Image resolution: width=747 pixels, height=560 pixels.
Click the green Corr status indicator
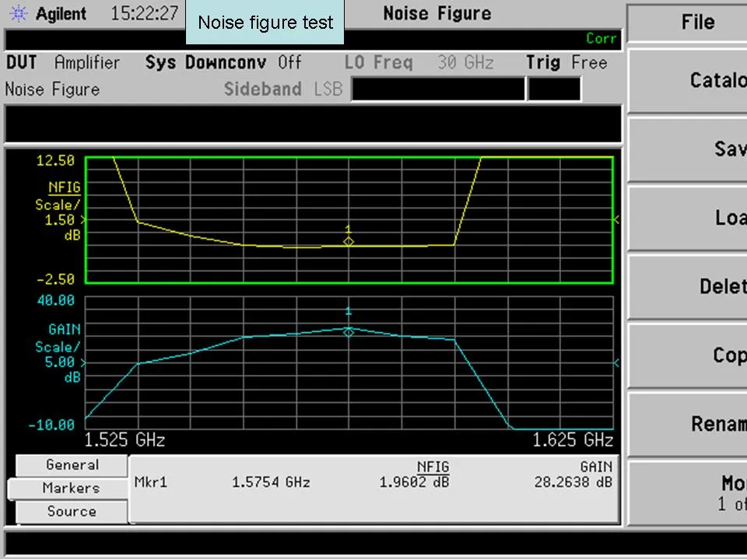point(601,38)
